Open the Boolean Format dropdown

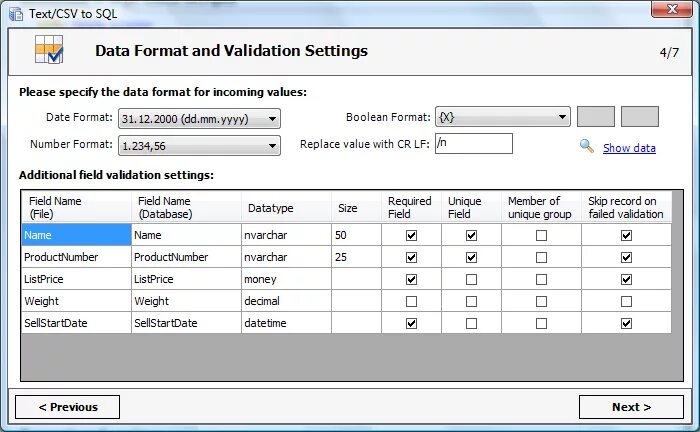point(562,116)
